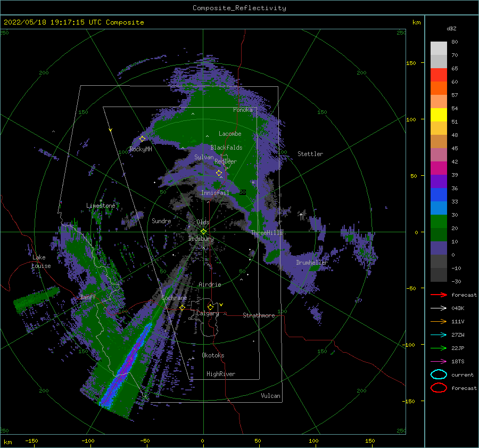The height and width of the screenshot is (448, 479).
Task: Click the cyan current ellipse icon
Action: [x=439, y=374]
